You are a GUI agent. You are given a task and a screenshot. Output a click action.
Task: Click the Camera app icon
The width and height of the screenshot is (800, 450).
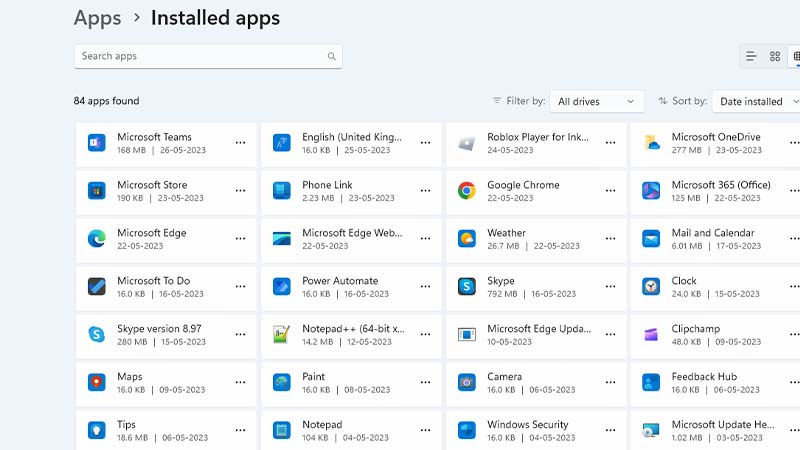pyautogui.click(x=466, y=383)
